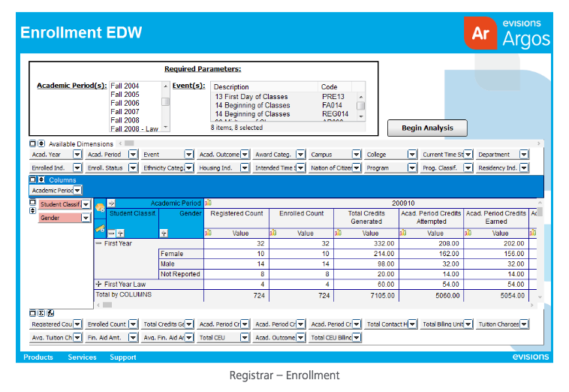Click the ruler settings icon in pivot grid

100,228
